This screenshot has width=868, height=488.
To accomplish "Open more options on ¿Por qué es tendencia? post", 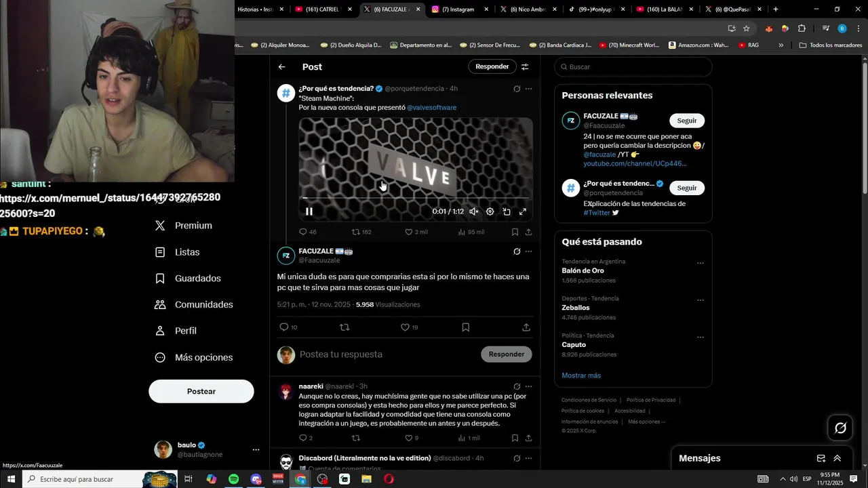I will pyautogui.click(x=528, y=89).
